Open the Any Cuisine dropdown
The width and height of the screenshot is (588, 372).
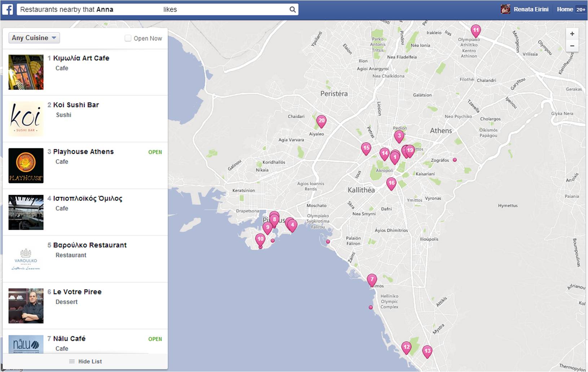(34, 38)
